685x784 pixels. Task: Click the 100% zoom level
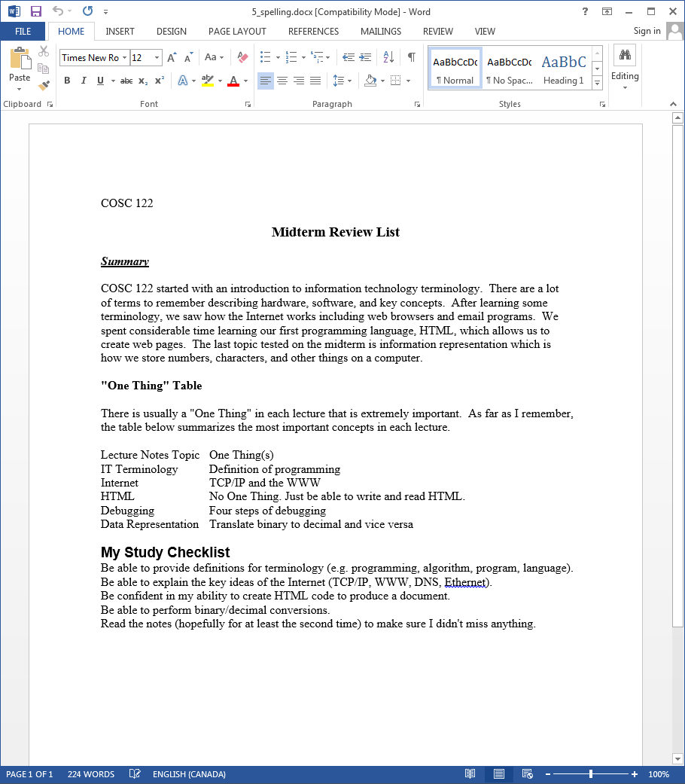[659, 774]
